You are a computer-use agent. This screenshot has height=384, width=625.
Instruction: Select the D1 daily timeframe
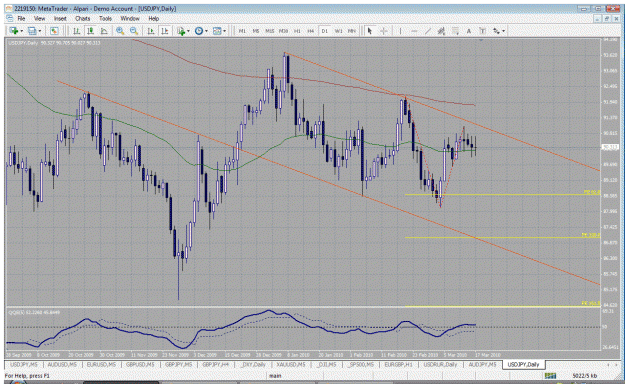324,31
